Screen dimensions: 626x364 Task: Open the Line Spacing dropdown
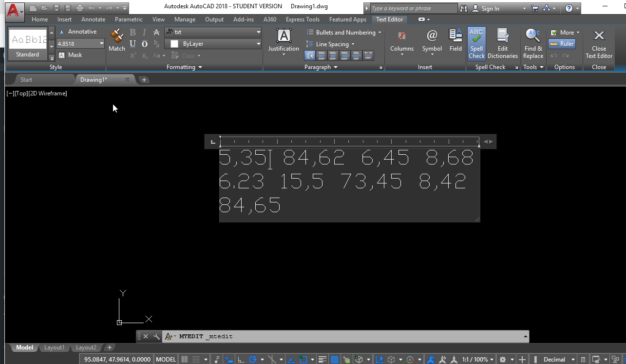pos(330,44)
